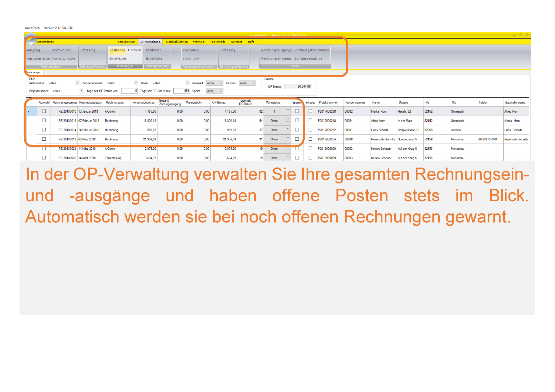Image resolution: width=555 pixels, height=392 pixels.
Task: Tick Auswahl checkbox for invoice RE 20180010
Action: 44,111
